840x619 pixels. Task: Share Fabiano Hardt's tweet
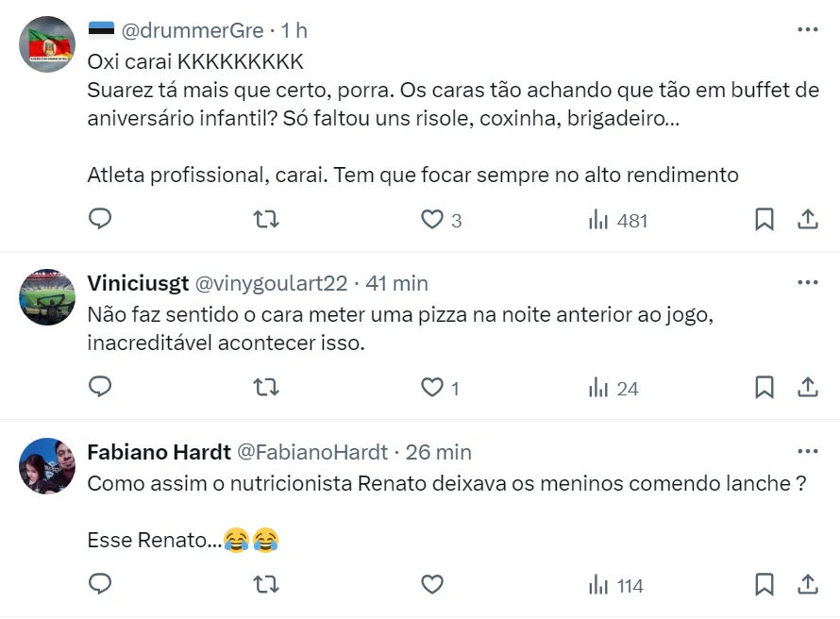(x=808, y=585)
